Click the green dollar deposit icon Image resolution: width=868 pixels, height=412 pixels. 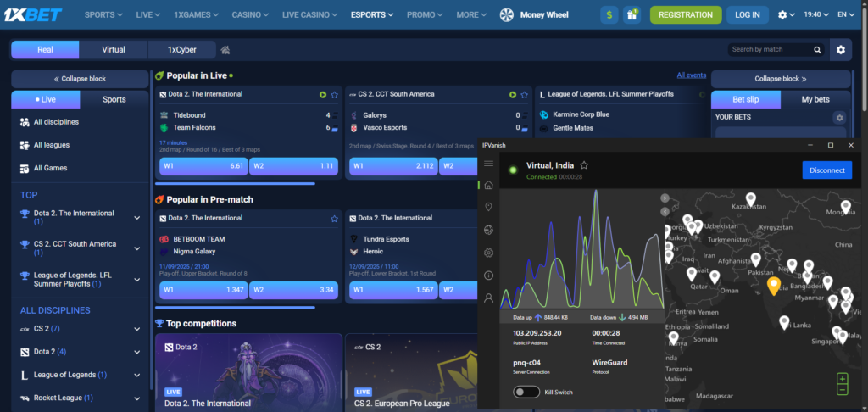[x=609, y=15]
